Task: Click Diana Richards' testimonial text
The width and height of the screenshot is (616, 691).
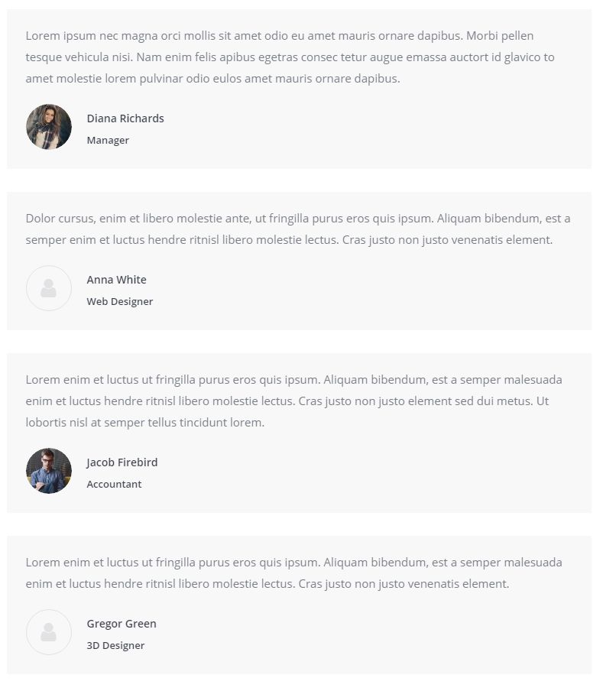Action: click(x=290, y=57)
